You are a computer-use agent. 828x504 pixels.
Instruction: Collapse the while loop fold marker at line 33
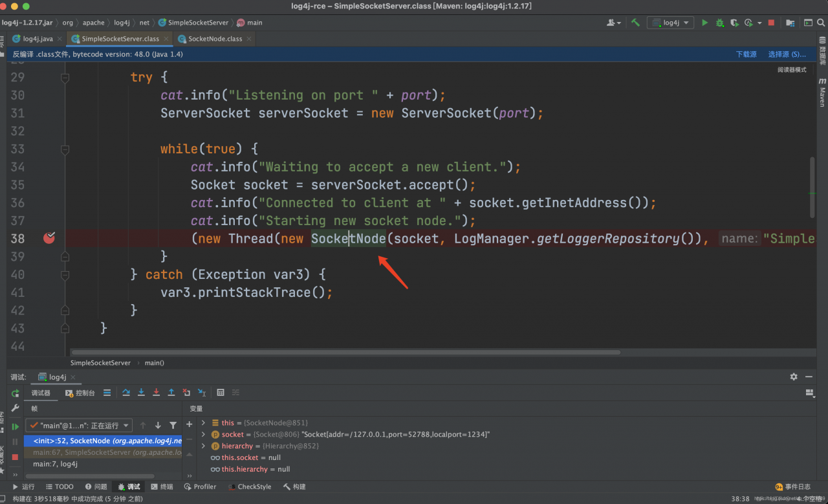(65, 149)
